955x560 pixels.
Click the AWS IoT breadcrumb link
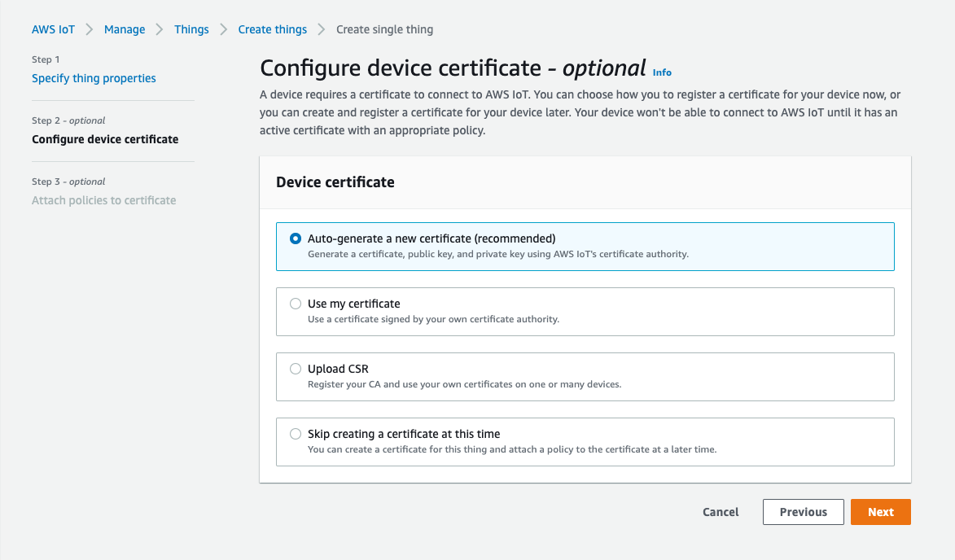pyautogui.click(x=53, y=29)
